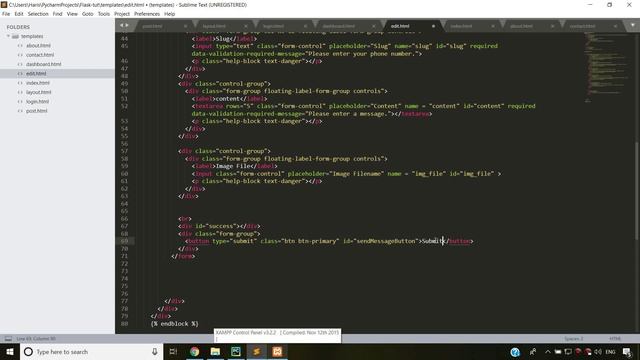Close the about.html tab

pos(553,26)
